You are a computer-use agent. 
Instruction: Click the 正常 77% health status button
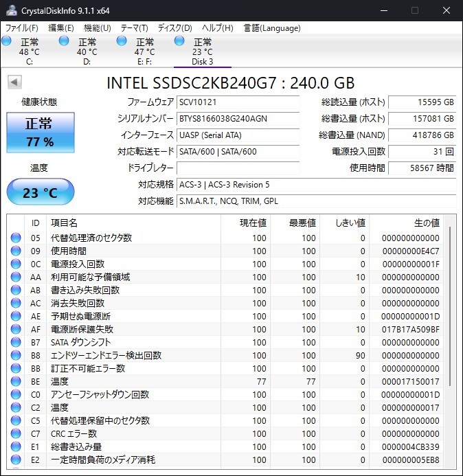coord(39,132)
